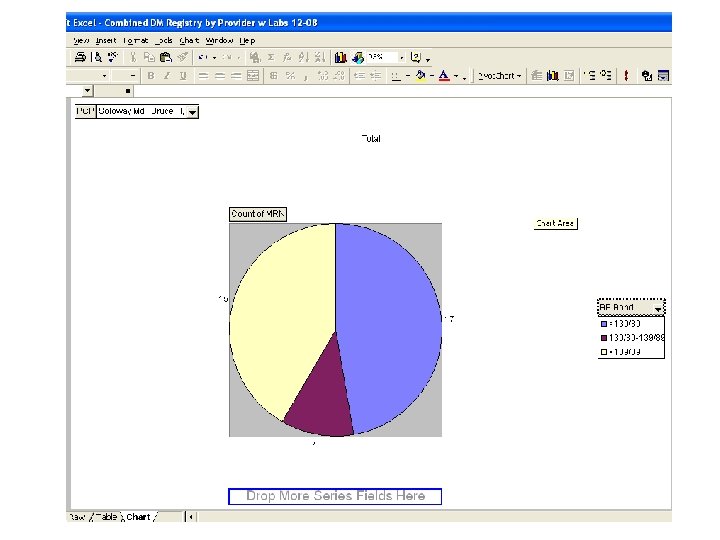The image size is (720, 540).
Task: Click the PCP page field button
Action: 85,112
